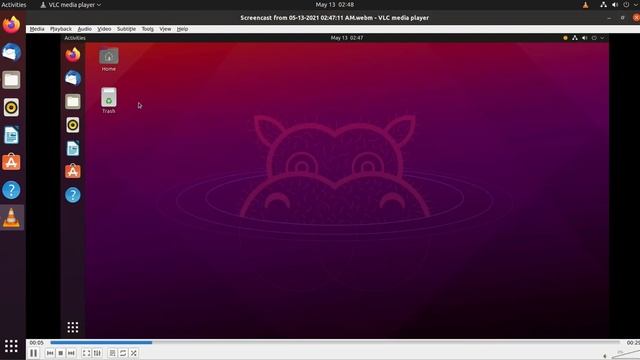The image size is (640, 360).
Task: Open the clock May 13 02:48 panel
Action: pos(335,5)
